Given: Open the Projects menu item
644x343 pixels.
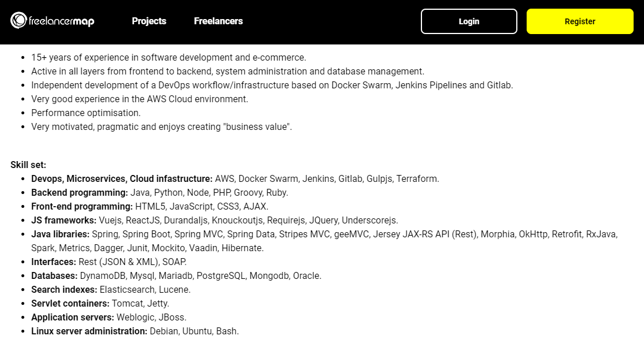Looking at the screenshot, I should [149, 21].
